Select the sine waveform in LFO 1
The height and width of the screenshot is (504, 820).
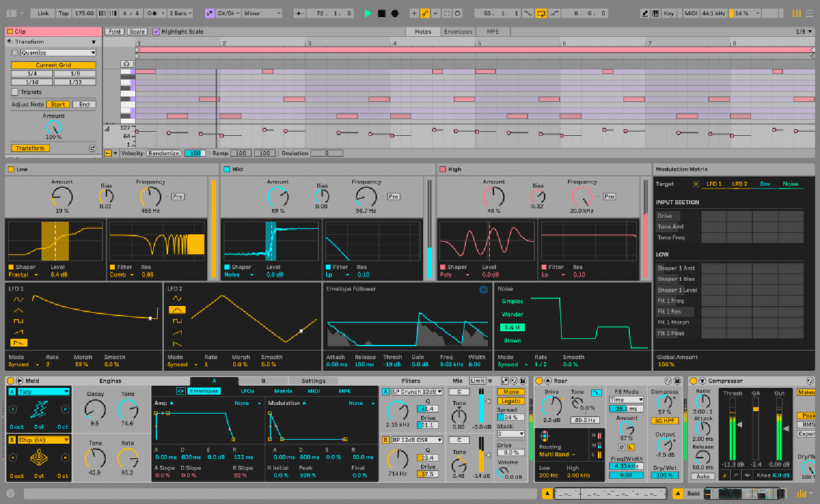(18, 298)
